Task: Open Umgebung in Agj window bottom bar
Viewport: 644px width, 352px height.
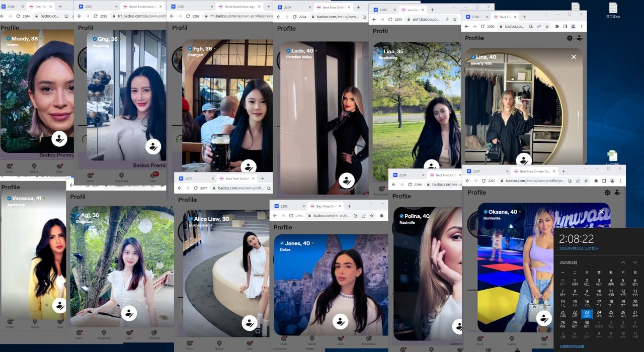Action: point(104,334)
